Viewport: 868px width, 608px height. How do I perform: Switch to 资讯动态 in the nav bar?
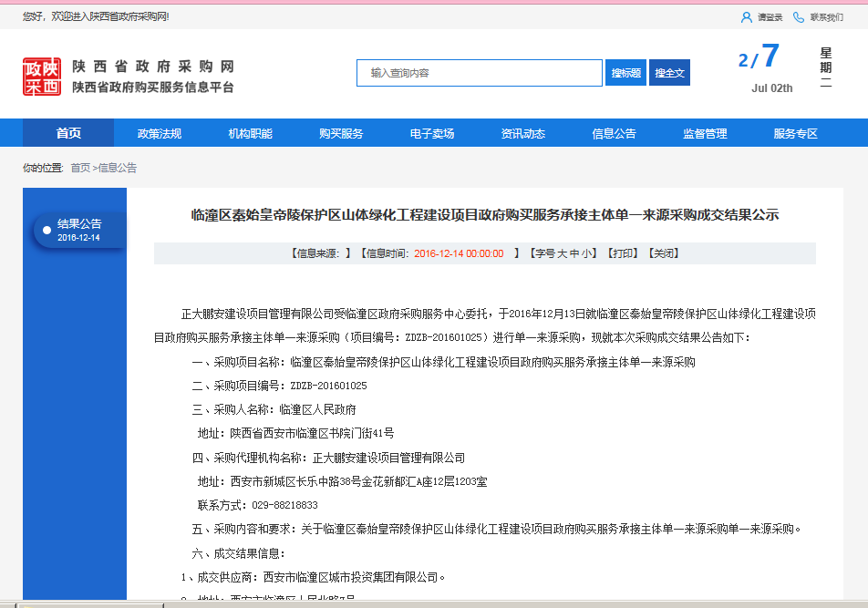point(523,133)
